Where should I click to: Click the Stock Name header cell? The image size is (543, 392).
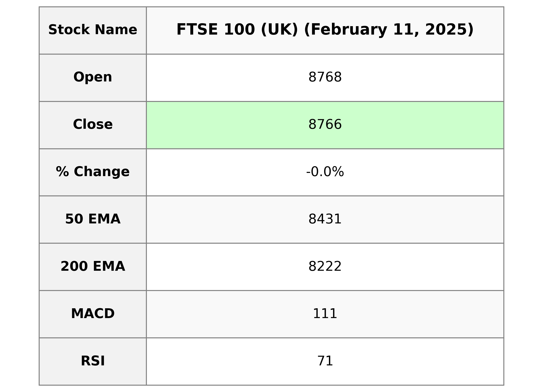coord(93,30)
